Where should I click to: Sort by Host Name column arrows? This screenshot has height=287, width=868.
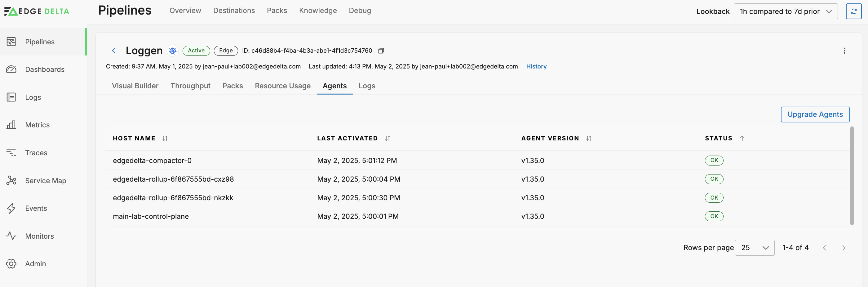[x=165, y=139]
